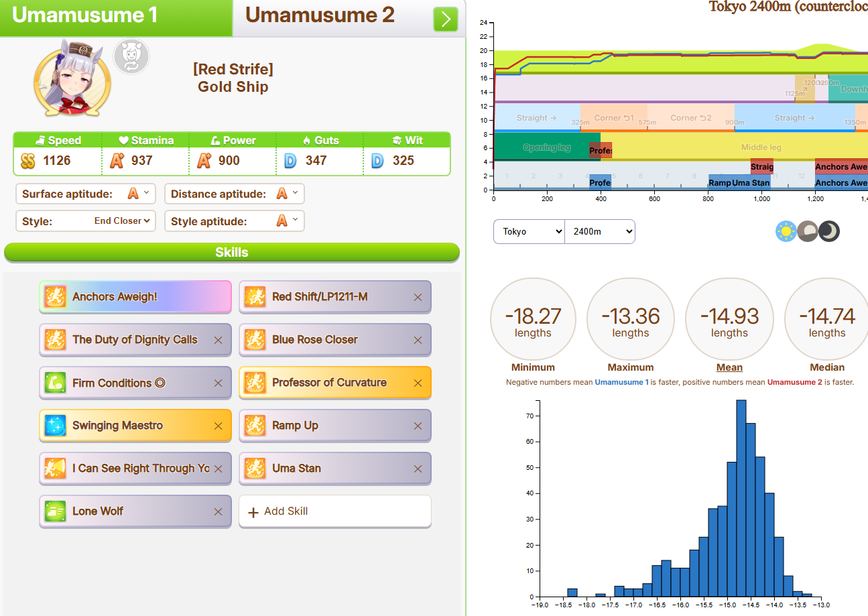The image size is (868, 616).
Task: Click the Ramp skill marker on the race chart
Action: (x=720, y=182)
